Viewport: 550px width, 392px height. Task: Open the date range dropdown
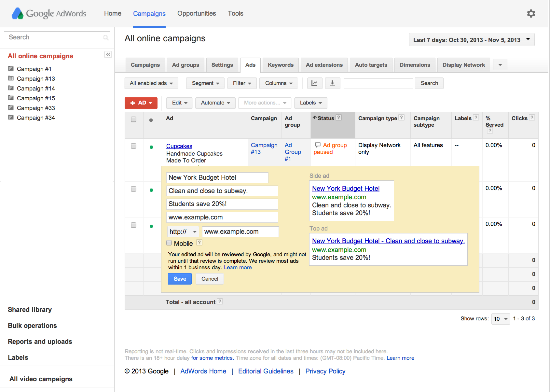472,40
